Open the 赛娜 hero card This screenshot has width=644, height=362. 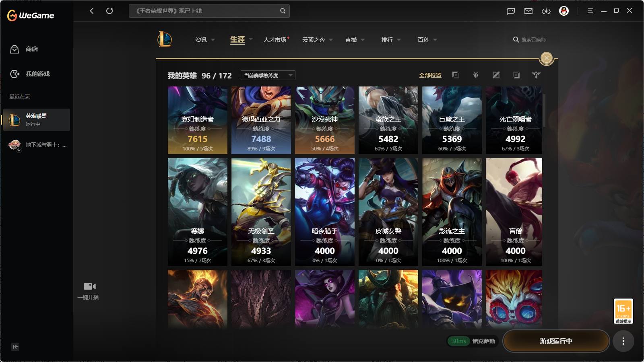click(x=198, y=212)
